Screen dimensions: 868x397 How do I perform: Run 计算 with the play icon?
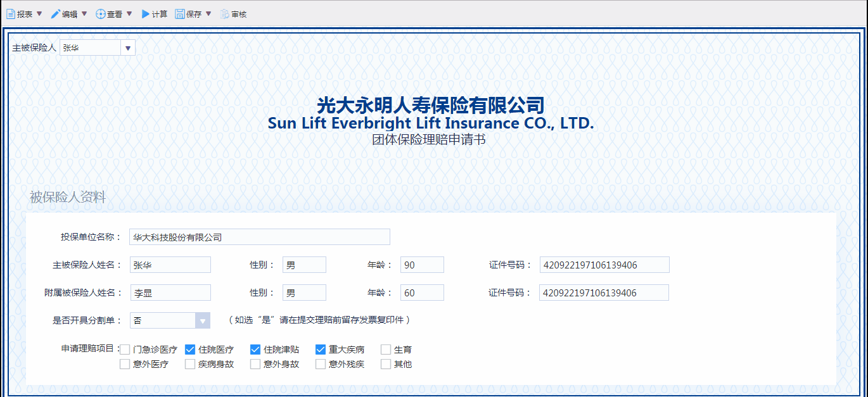145,14
